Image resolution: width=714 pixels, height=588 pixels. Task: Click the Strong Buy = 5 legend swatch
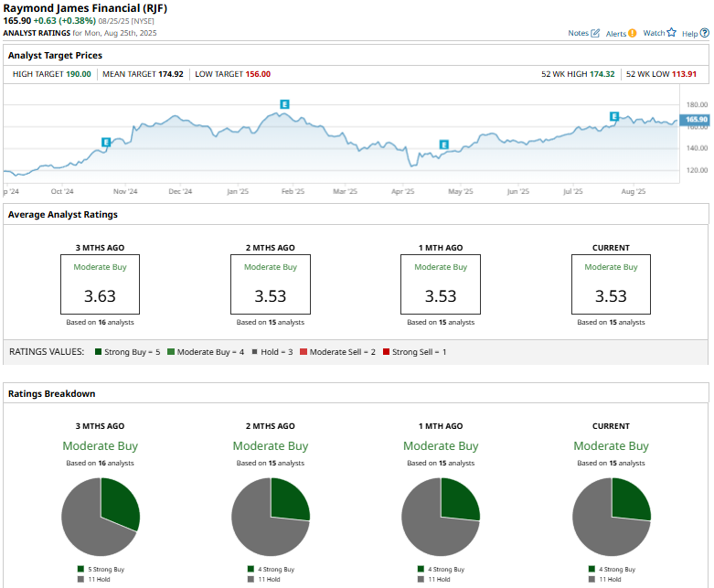[97, 352]
